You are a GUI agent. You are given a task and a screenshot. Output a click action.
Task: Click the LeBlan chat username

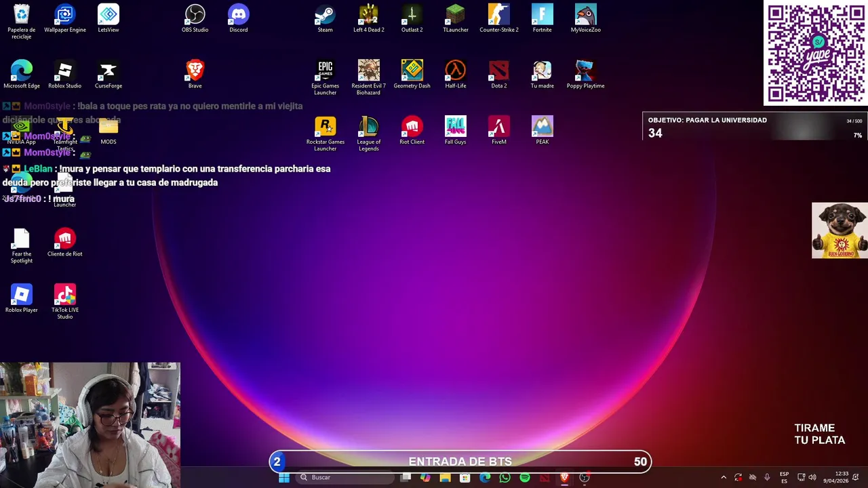point(38,169)
